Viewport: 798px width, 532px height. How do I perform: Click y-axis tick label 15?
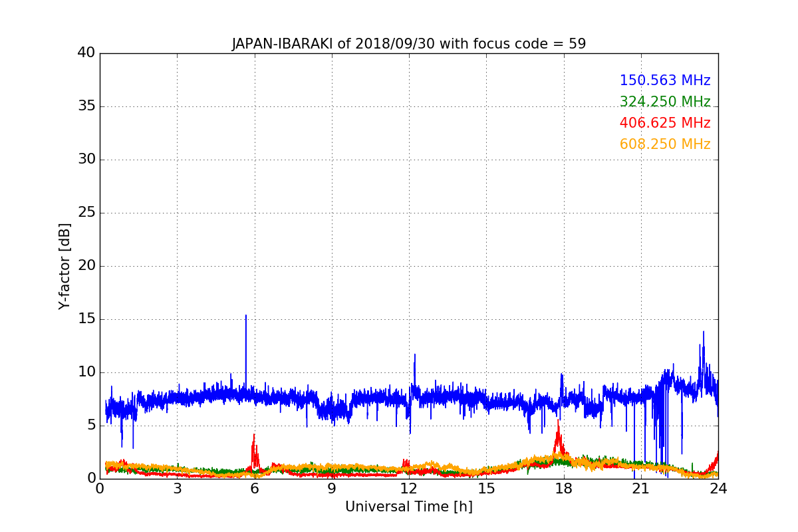click(x=86, y=319)
